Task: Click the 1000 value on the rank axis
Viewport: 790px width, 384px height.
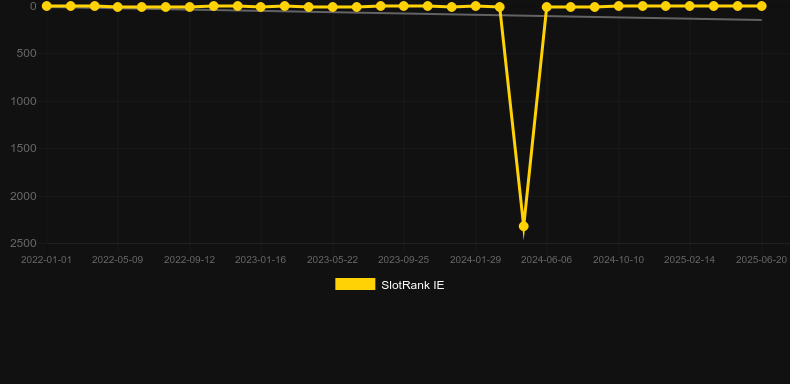Action: pos(23,101)
